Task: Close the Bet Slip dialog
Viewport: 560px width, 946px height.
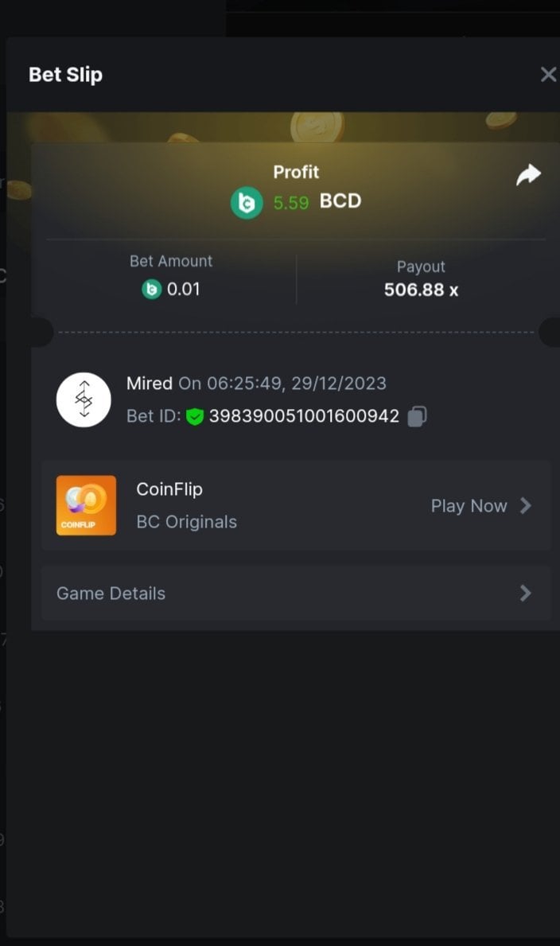Action: (x=548, y=75)
